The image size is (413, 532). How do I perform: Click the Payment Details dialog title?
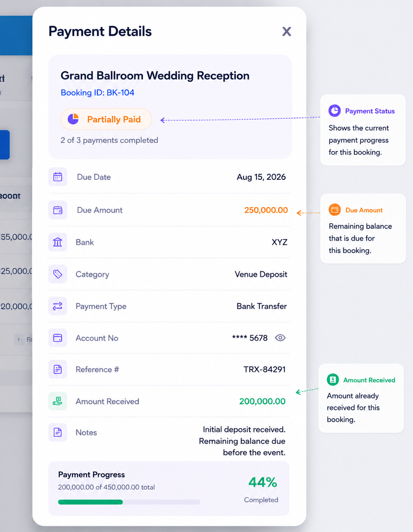click(x=100, y=31)
